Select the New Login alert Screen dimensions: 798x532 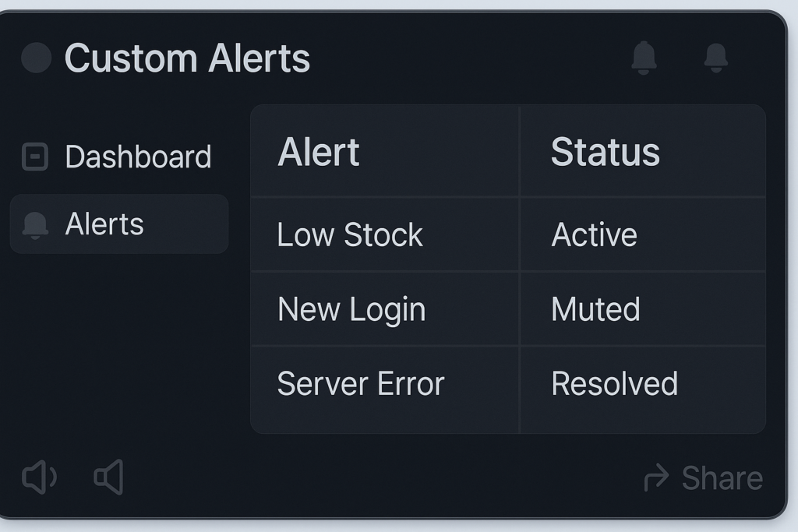coord(351,310)
